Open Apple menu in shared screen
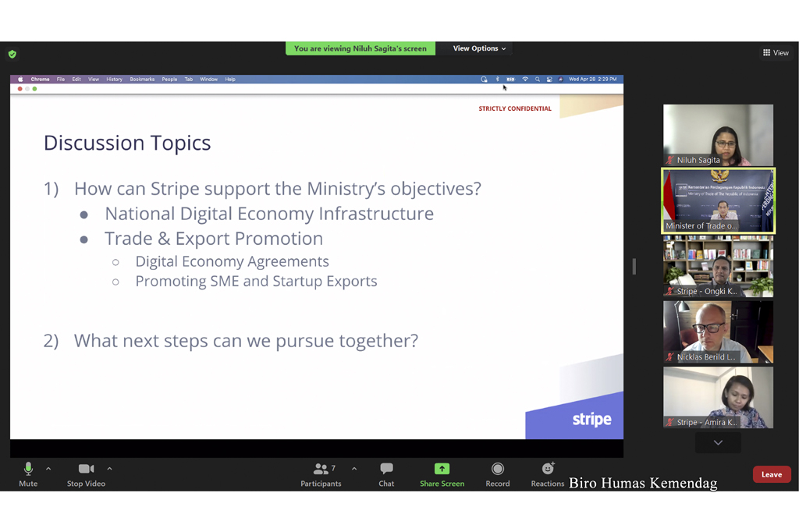This screenshot has height=532, width=799. pyautogui.click(x=20, y=80)
